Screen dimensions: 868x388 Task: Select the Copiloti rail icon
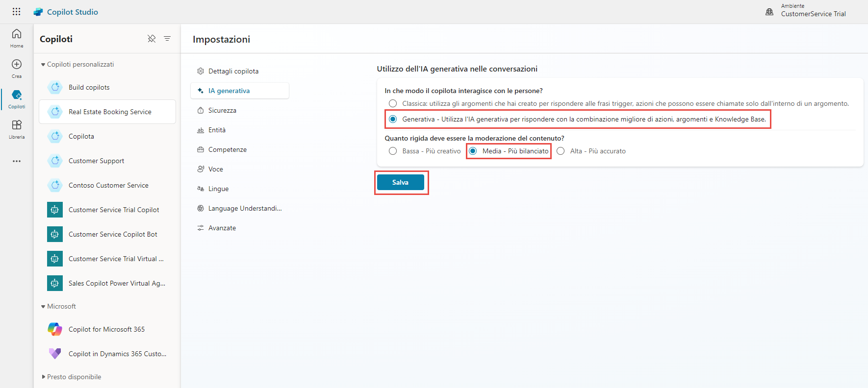pos(17,95)
